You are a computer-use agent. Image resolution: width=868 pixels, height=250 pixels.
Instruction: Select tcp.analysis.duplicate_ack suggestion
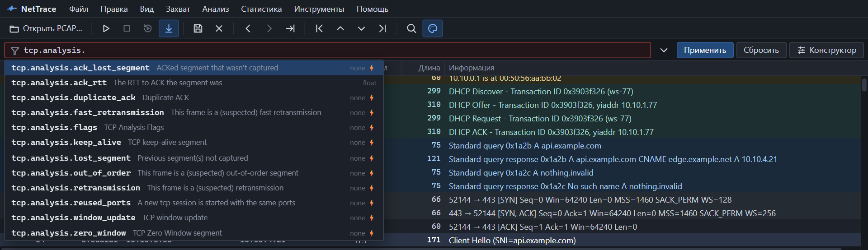(x=194, y=97)
